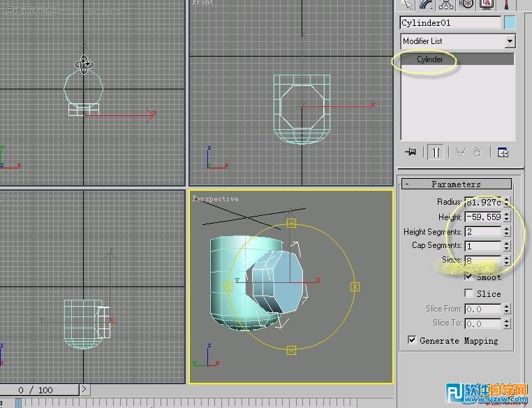Open the object color swatch
532x408 pixels.
tap(510, 23)
